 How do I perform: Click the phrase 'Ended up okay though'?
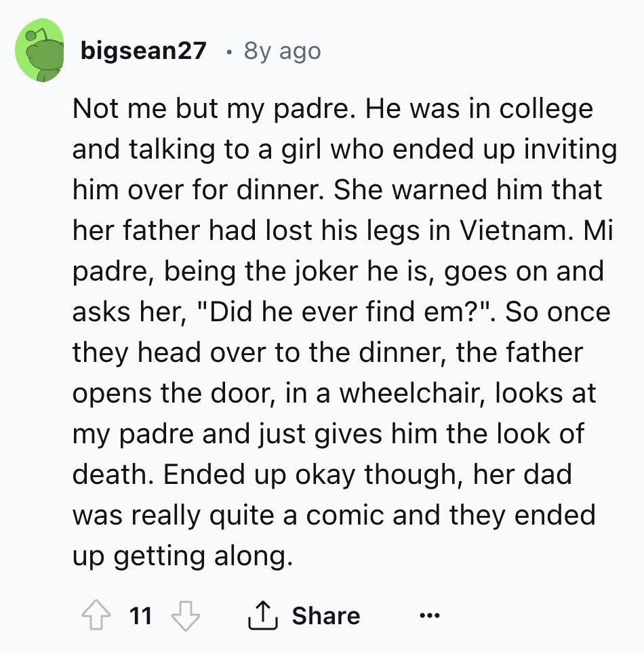pos(312,474)
